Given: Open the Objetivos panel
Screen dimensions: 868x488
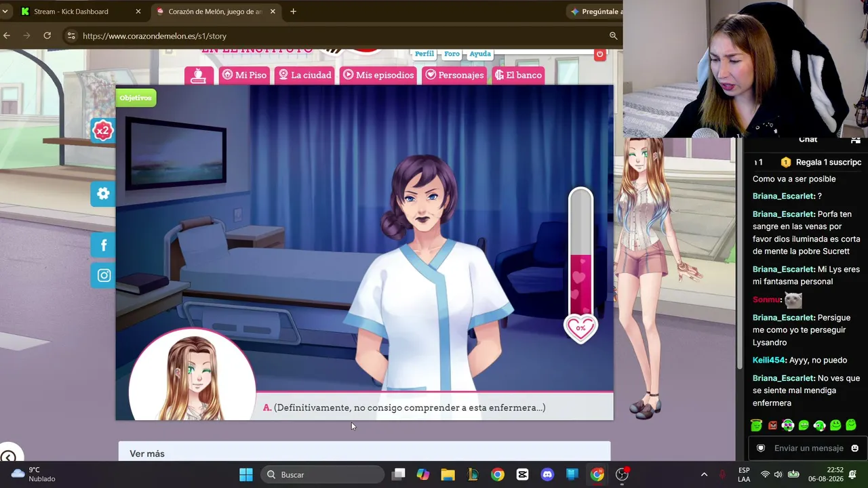Looking at the screenshot, I should [136, 98].
